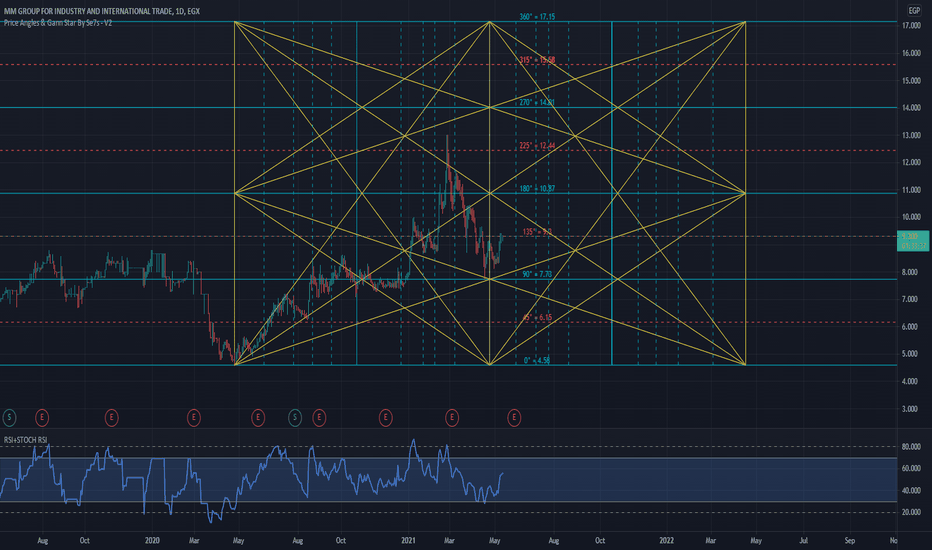
Task: Click the earnings E marker above Aug 2019
Action: coord(42,418)
